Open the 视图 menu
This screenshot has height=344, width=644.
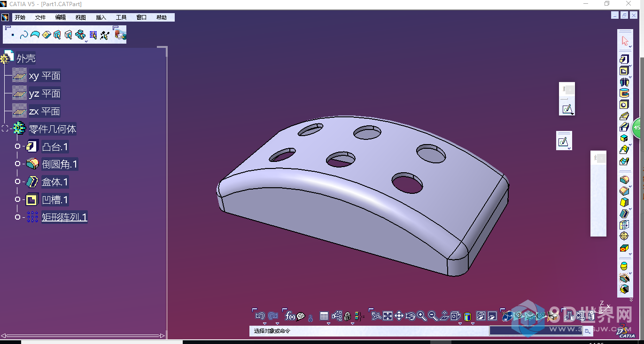click(x=81, y=17)
